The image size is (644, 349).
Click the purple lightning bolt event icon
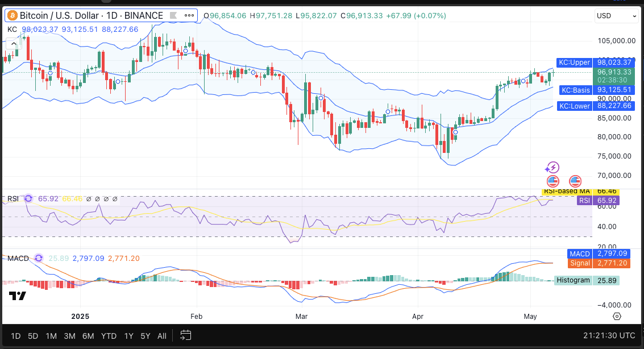point(553,168)
